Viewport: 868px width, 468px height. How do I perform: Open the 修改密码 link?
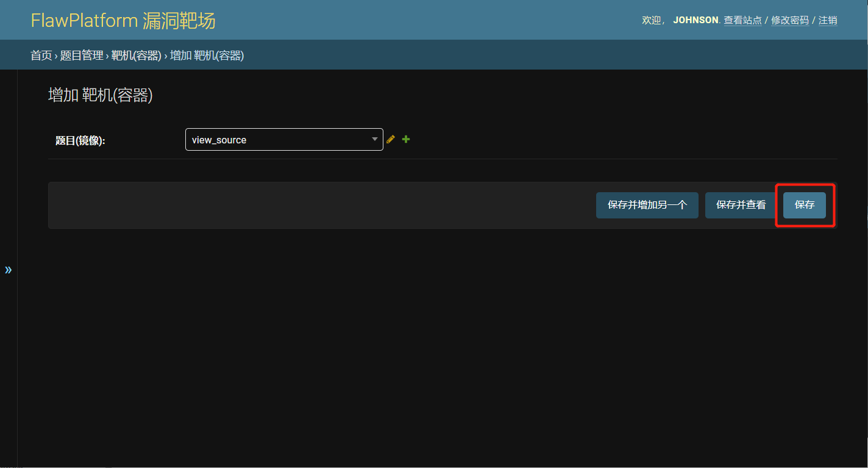790,20
